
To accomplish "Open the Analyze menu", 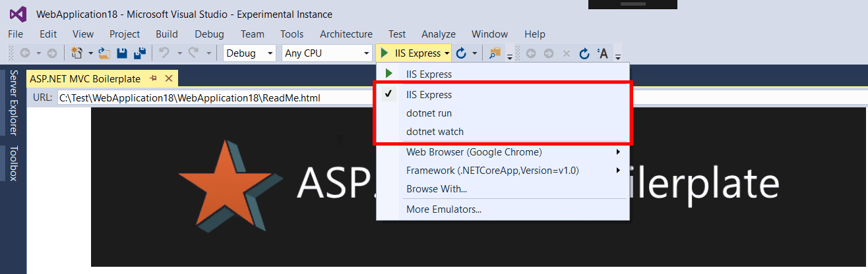I will coord(439,34).
